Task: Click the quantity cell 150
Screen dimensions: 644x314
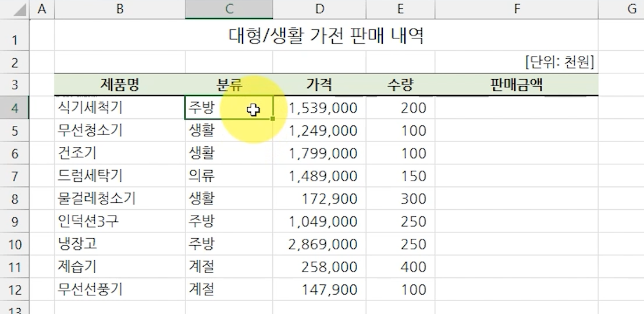Action: 400,176
